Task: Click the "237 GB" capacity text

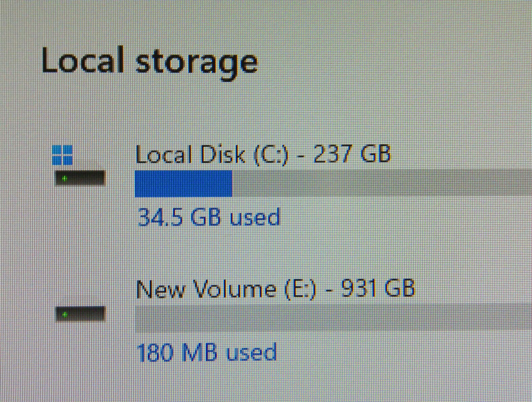Action: (352, 154)
